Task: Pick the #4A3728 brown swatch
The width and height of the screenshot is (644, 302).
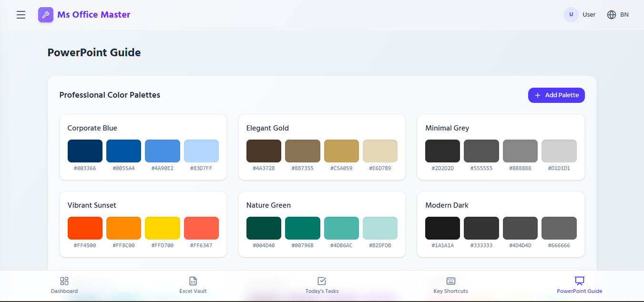Action: point(264,151)
